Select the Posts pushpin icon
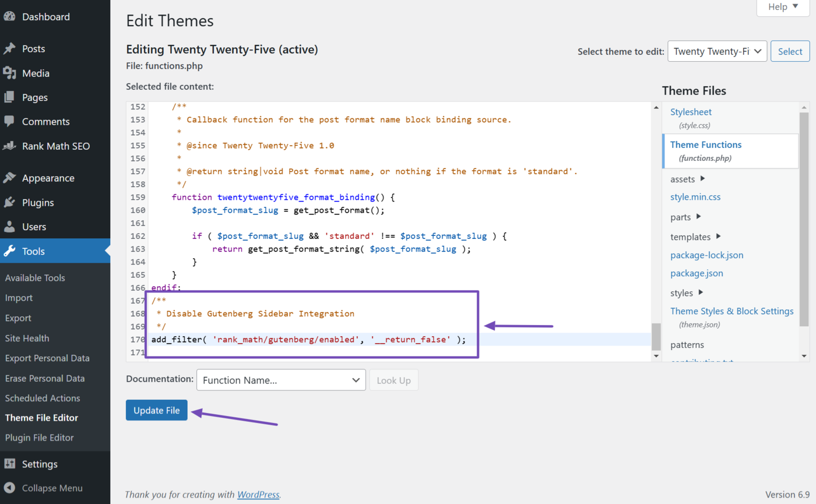816x504 pixels. point(10,48)
